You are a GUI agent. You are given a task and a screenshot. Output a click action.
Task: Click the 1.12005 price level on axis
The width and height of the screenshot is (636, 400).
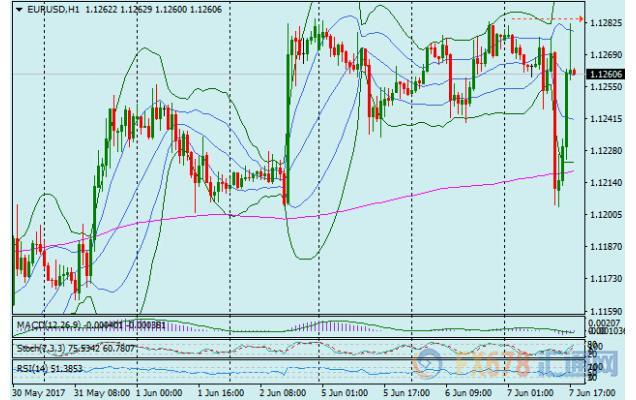pos(608,214)
